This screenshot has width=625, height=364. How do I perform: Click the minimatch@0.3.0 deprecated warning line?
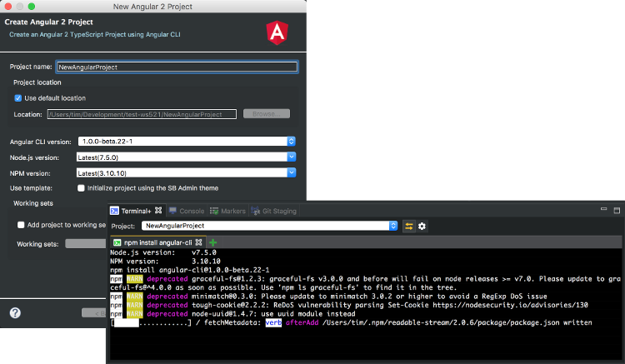coord(329,297)
